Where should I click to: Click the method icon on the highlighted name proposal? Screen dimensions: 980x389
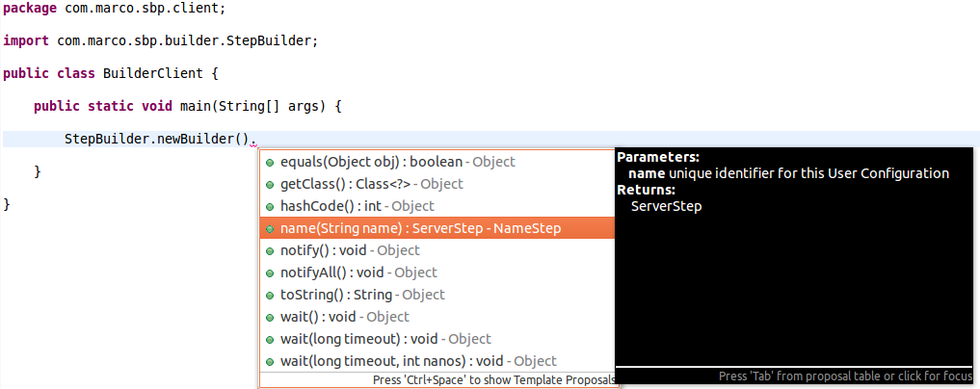pos(270,229)
